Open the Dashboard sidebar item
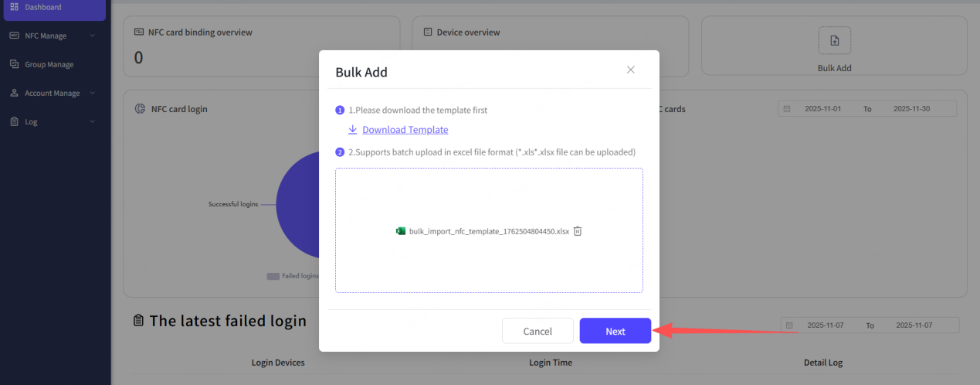The height and width of the screenshot is (385, 980). (x=42, y=8)
